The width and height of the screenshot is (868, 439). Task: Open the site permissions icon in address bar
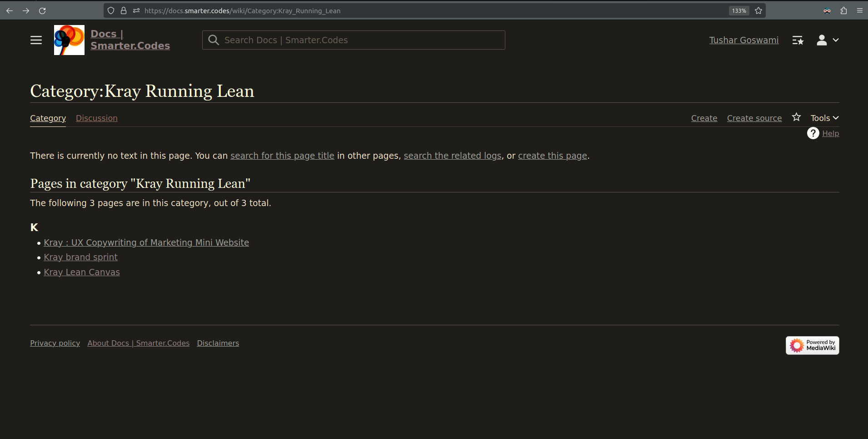136,10
